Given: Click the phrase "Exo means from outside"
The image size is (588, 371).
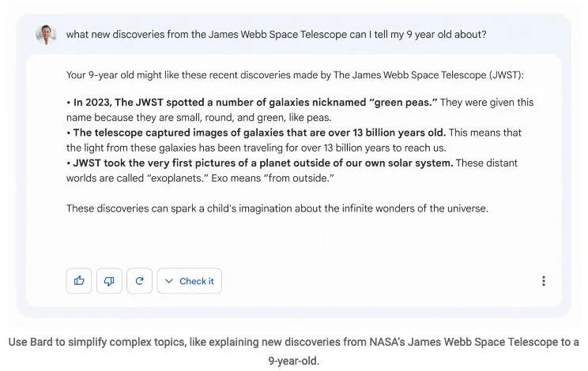Looking at the screenshot, I should [293, 178].
